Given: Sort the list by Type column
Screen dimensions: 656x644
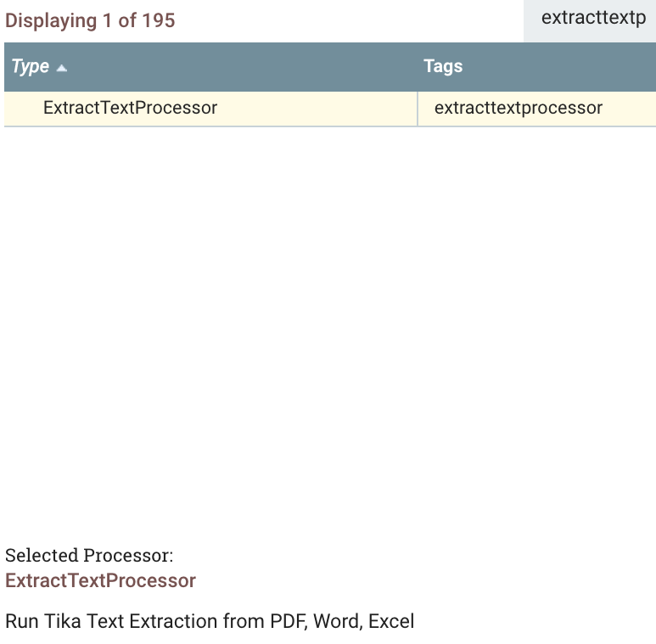Looking at the screenshot, I should [31, 67].
